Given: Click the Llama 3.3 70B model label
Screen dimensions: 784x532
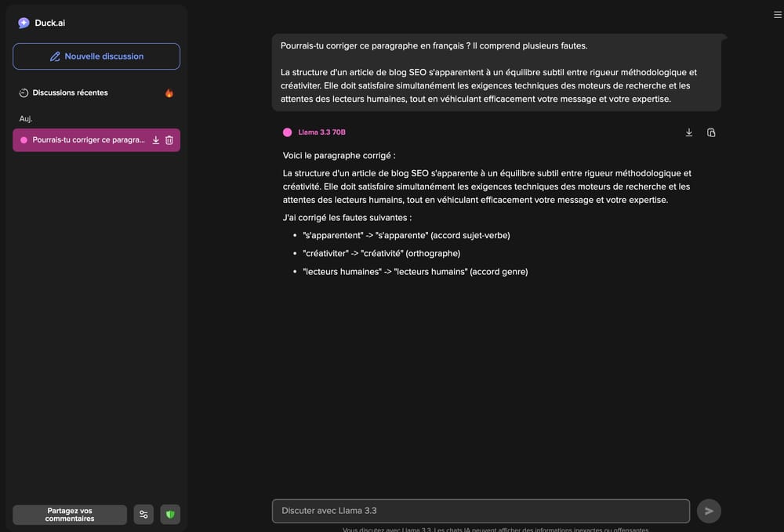Looking at the screenshot, I should pos(321,132).
